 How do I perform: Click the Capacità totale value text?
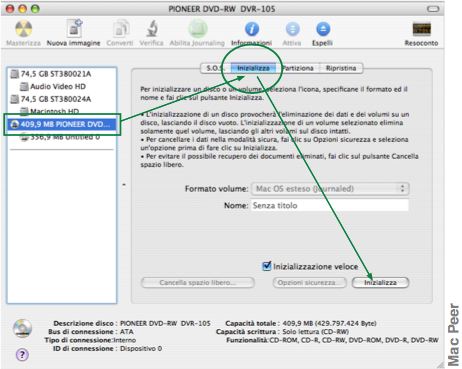point(329,323)
